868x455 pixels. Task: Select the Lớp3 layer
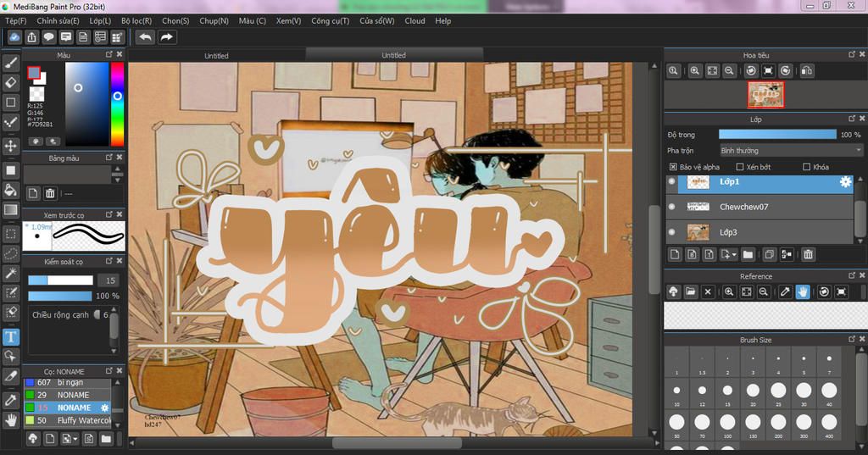click(759, 232)
